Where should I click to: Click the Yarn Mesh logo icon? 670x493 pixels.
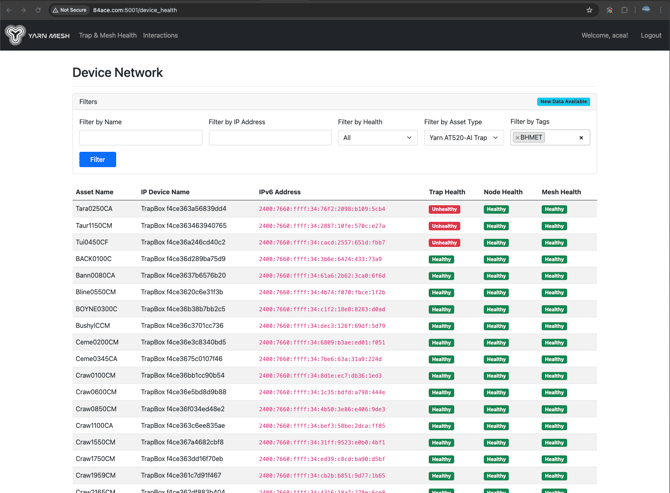pos(15,35)
